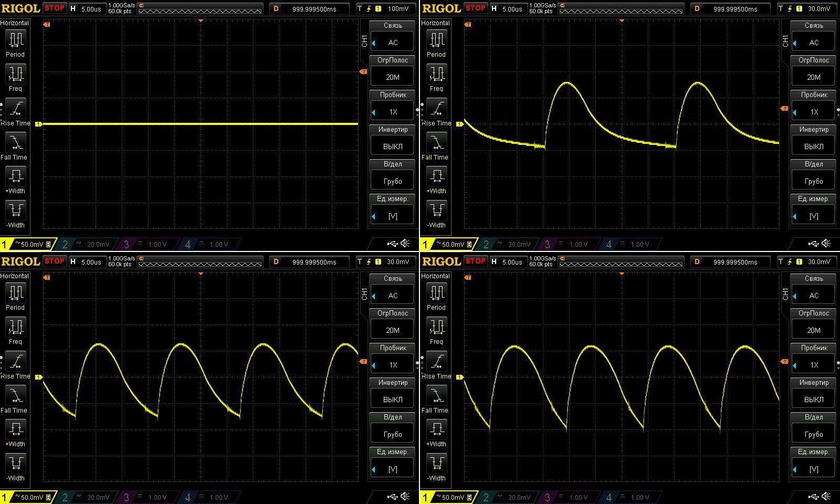840x504 pixels.
Task: Open Связь AC coupling selector in the top-left scope
Action: point(393,37)
